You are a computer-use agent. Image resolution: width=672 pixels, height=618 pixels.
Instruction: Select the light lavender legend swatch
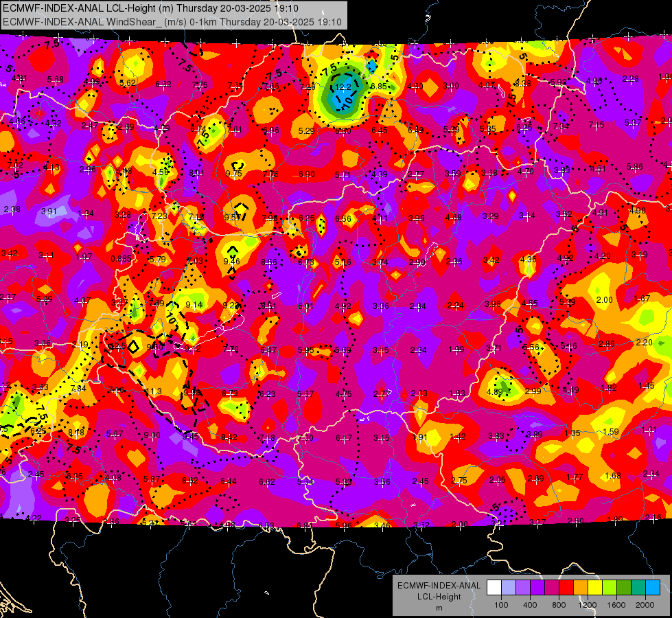coord(509,588)
